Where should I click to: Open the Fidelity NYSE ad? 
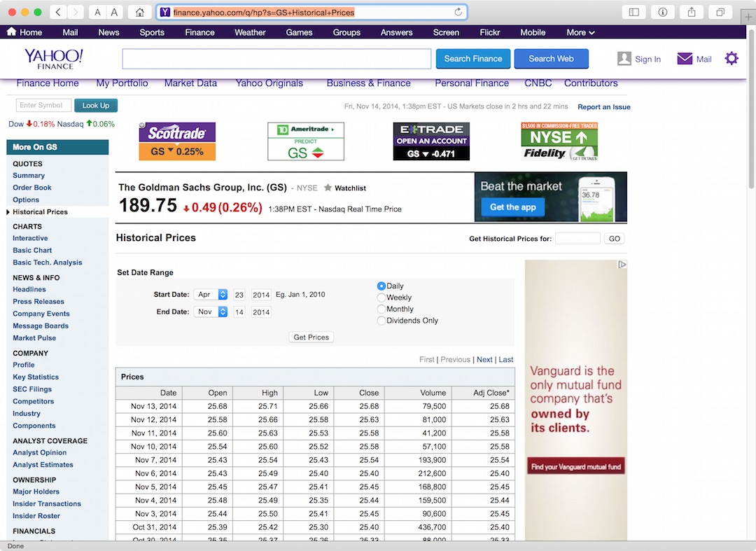[559, 141]
